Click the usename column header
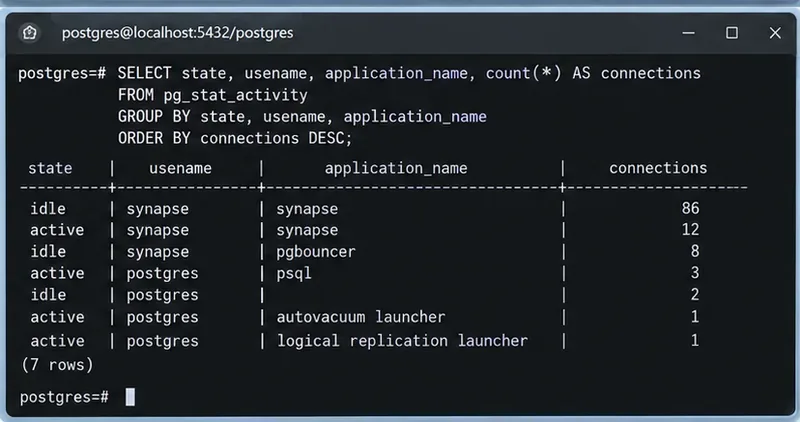This screenshot has width=800, height=422. click(x=180, y=168)
